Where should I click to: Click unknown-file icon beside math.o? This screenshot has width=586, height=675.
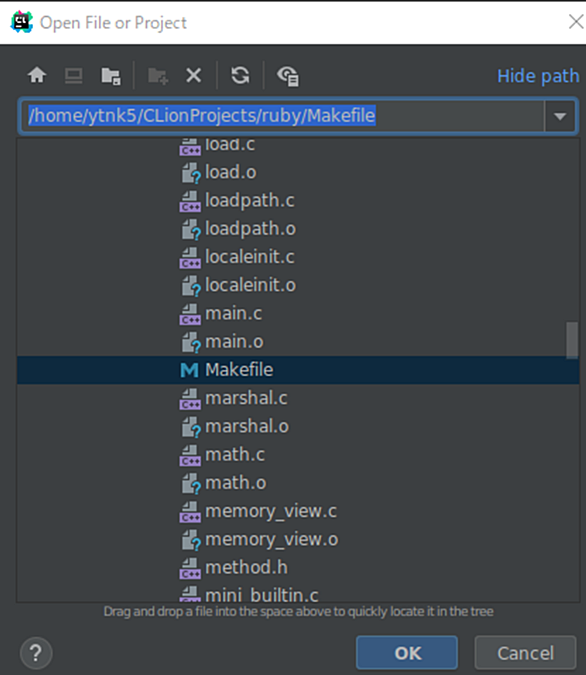point(191,483)
